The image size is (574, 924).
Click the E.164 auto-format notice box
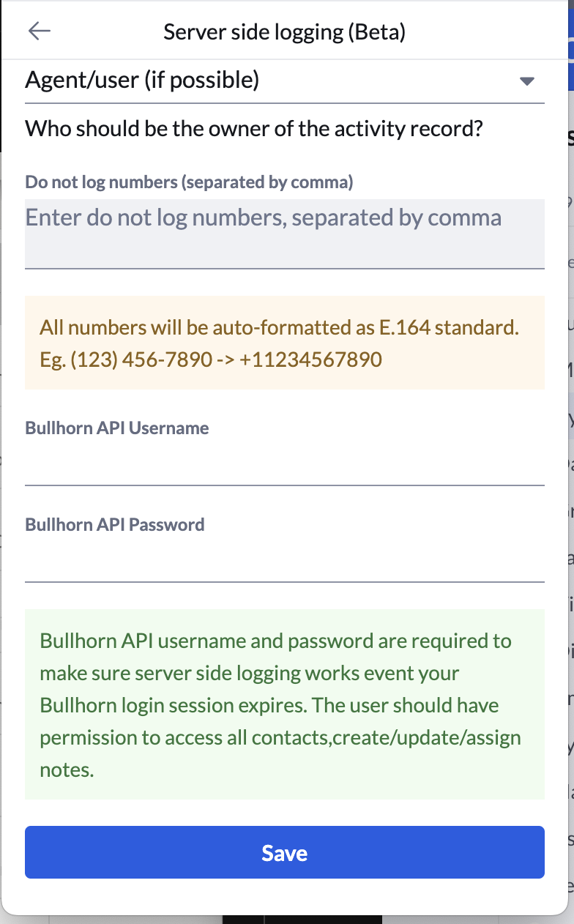pyautogui.click(x=286, y=342)
